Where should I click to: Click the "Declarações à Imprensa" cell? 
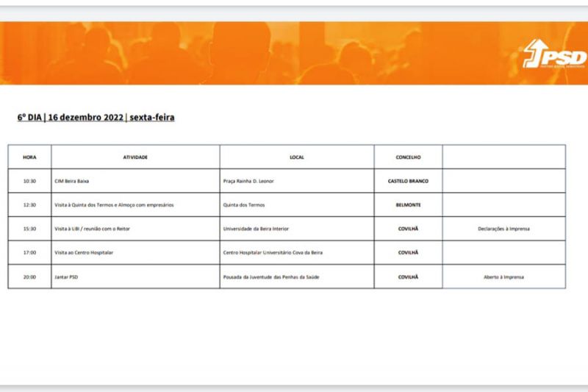503,229
